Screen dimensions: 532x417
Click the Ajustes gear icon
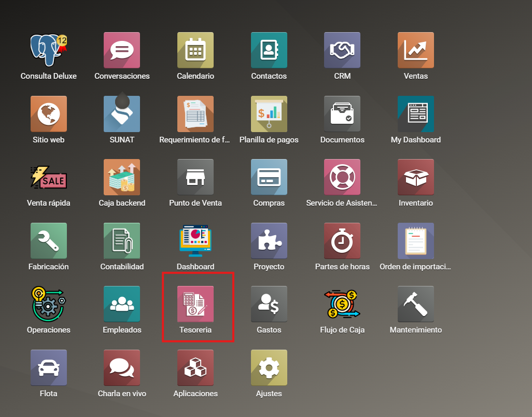(269, 368)
